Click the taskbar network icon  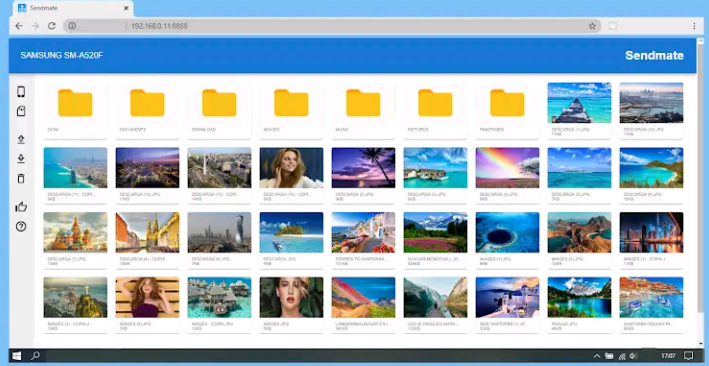click(622, 356)
